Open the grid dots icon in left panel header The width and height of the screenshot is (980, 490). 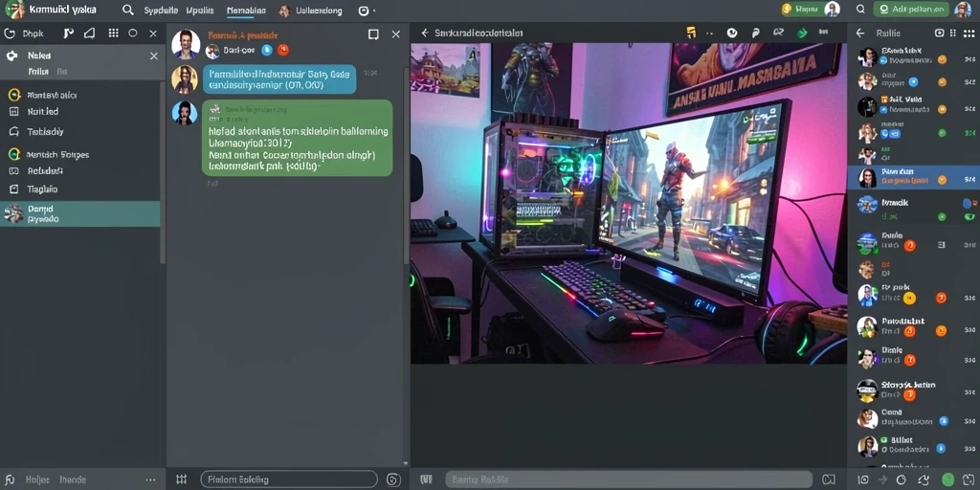113,33
